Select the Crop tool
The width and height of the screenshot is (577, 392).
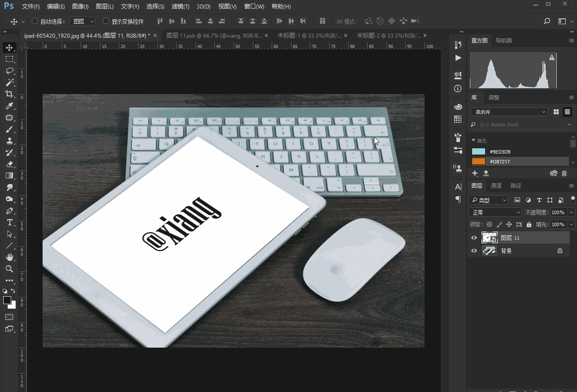pos(9,94)
